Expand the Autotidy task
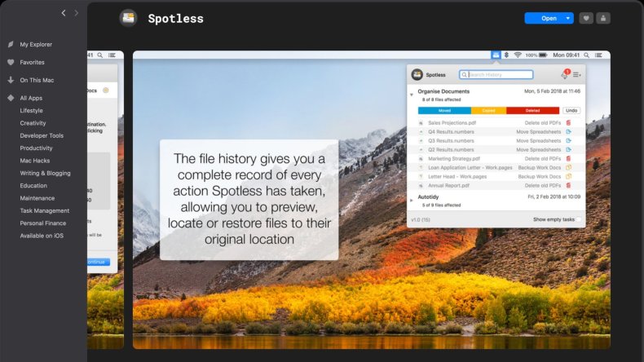Screen dimensions: 644x362 point(412,200)
